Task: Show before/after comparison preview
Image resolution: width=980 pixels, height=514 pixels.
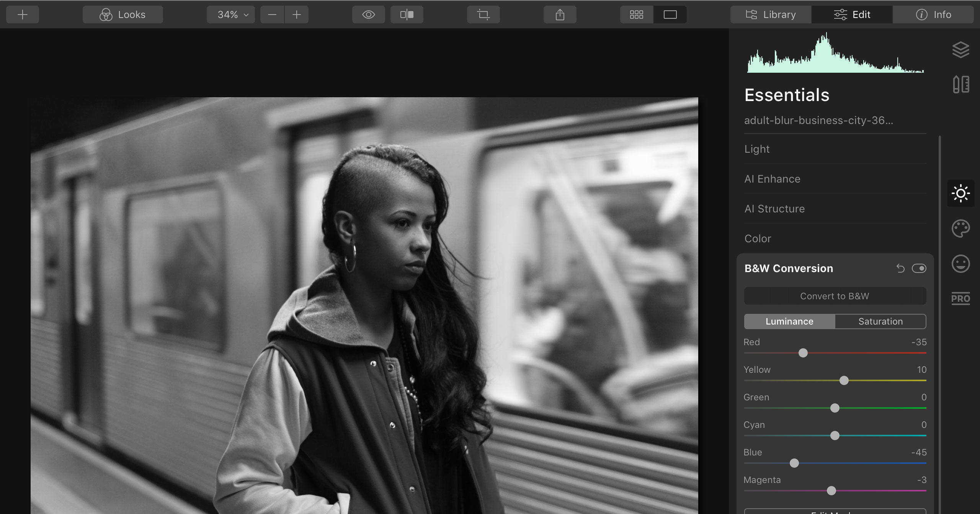Action: tap(368, 15)
